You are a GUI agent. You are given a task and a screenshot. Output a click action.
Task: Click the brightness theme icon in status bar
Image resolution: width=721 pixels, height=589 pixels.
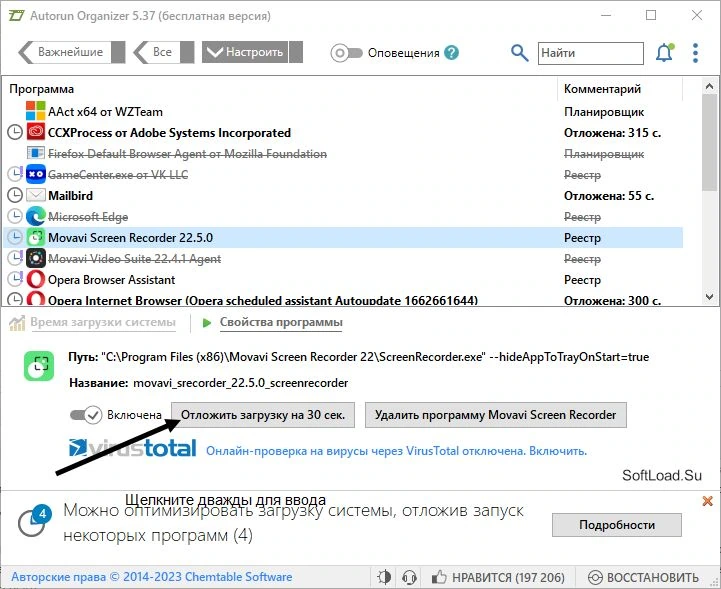[384, 577]
